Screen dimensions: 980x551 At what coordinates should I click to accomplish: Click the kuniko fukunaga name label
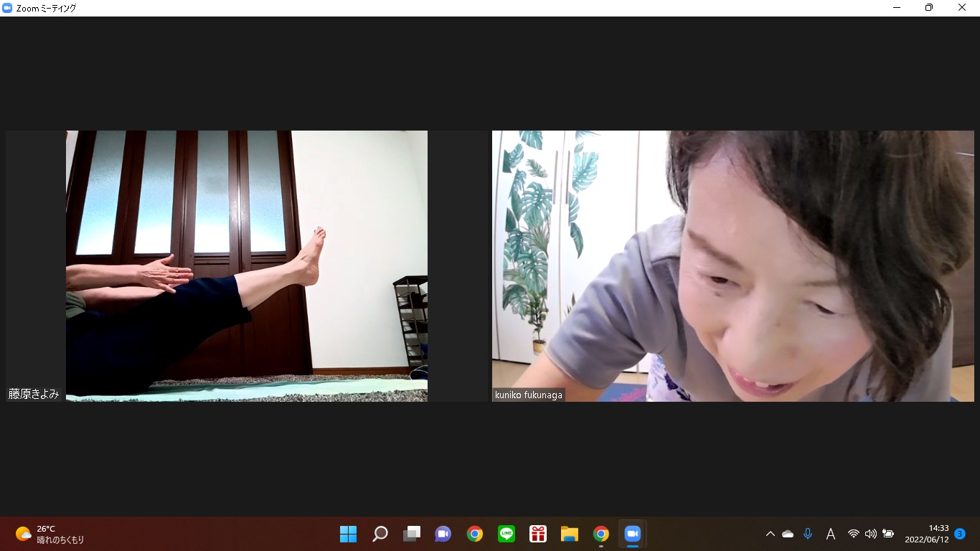click(x=529, y=395)
